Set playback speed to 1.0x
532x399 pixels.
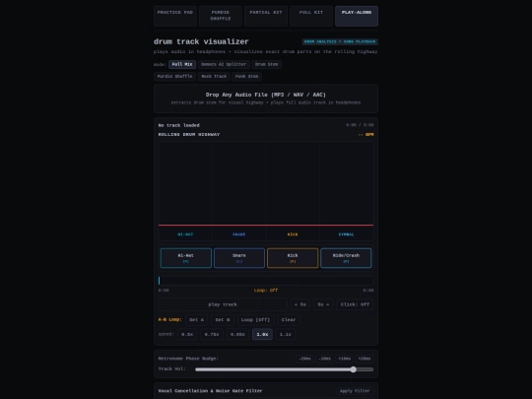[262, 335]
